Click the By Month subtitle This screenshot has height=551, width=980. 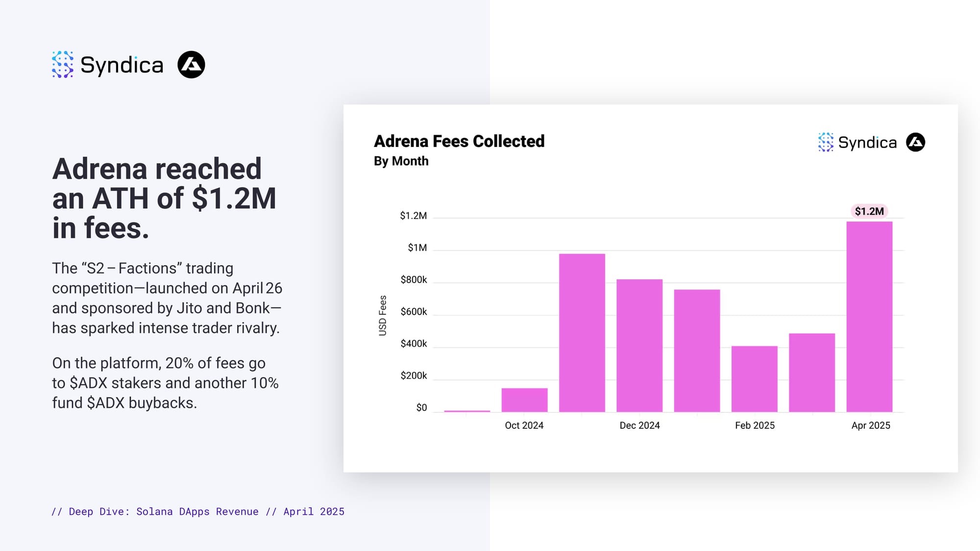401,161
